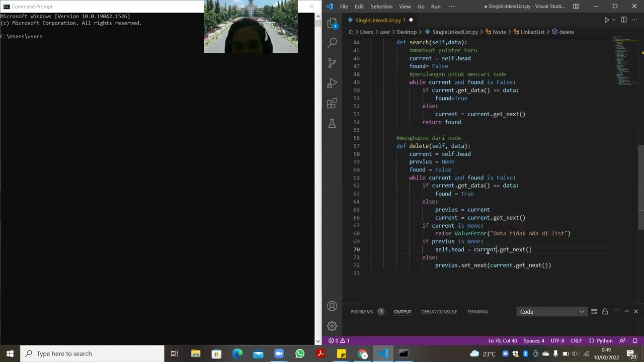Image resolution: width=644 pixels, height=362 pixels.
Task: Click line number 57 in the gutter
Action: (356, 146)
